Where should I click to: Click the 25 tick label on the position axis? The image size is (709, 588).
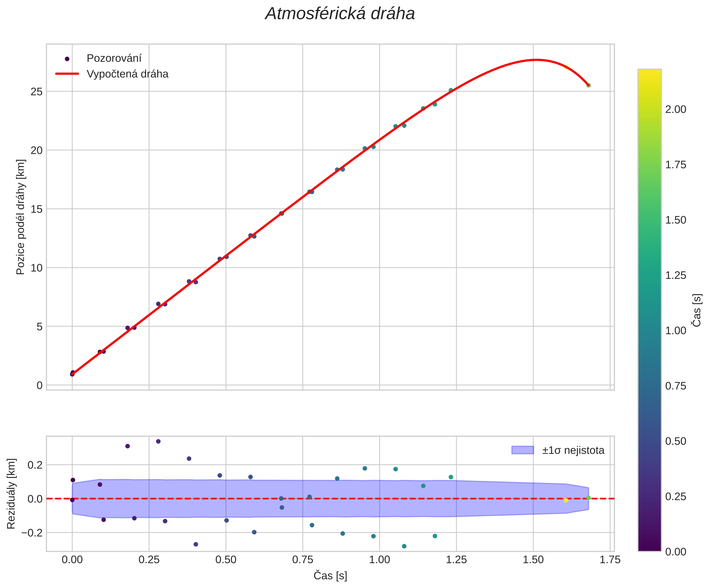pyautogui.click(x=37, y=91)
